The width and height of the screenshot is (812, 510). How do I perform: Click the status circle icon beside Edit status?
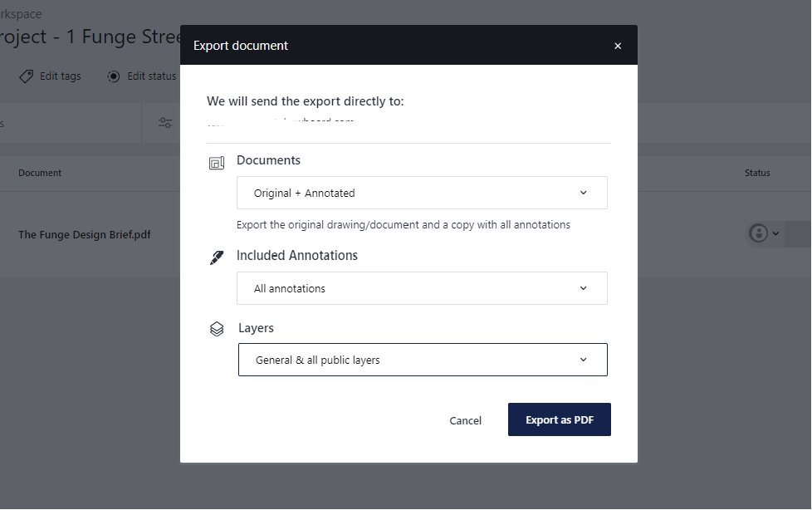[x=114, y=76]
